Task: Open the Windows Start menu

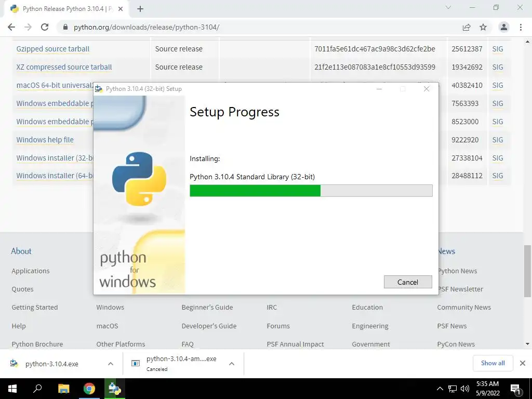Action: point(12,389)
